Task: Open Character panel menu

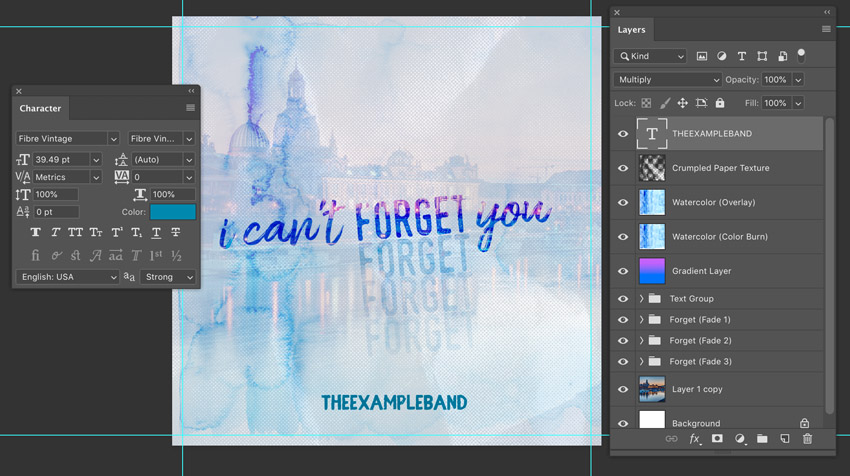Action: (190, 108)
